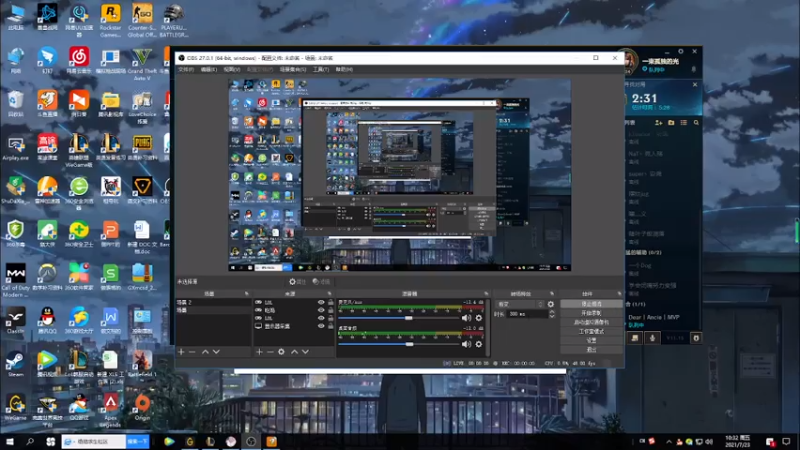Open 编辑 menu in OBS

208,69
